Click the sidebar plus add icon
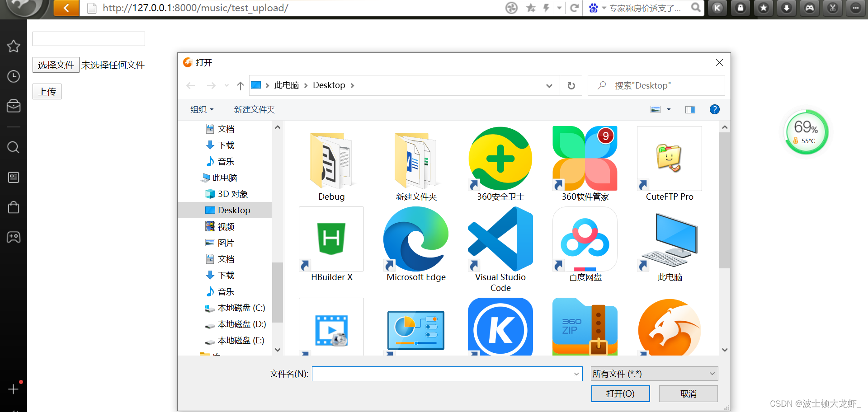868x412 pixels. coord(14,389)
